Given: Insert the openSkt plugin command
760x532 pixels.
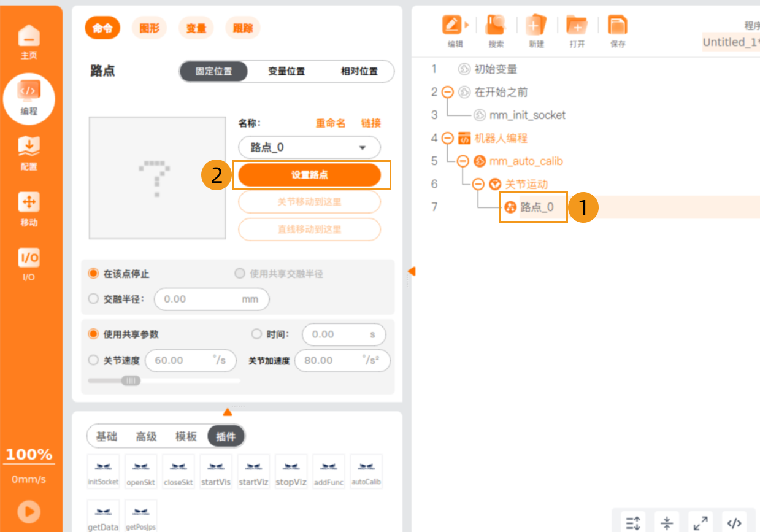Looking at the screenshot, I should click(x=140, y=471).
